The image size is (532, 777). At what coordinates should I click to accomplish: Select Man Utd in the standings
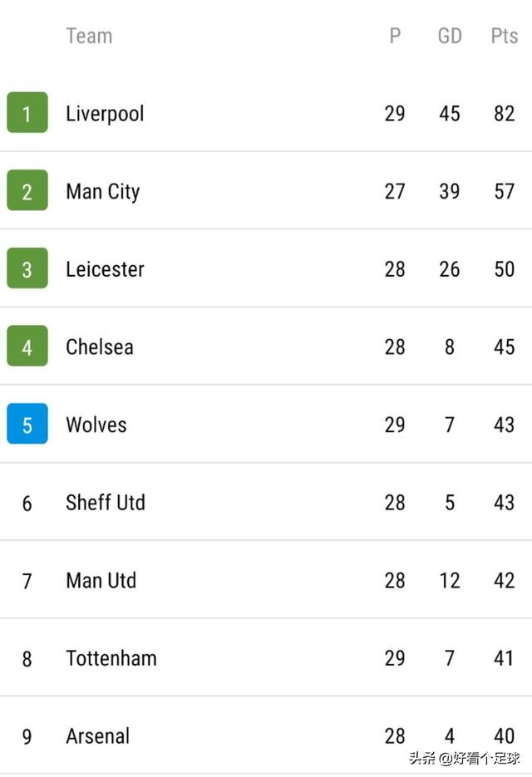pos(101,580)
